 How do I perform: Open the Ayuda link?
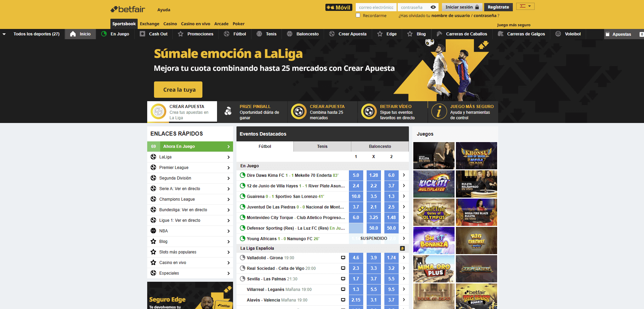point(164,10)
